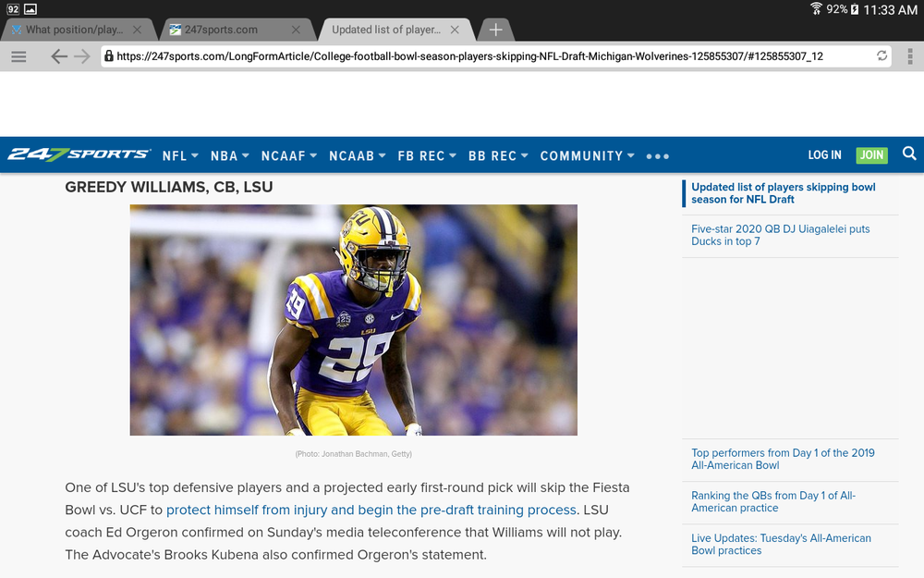Image resolution: width=924 pixels, height=578 pixels.
Task: Click the 247Sports logo
Action: pyautogui.click(x=79, y=154)
